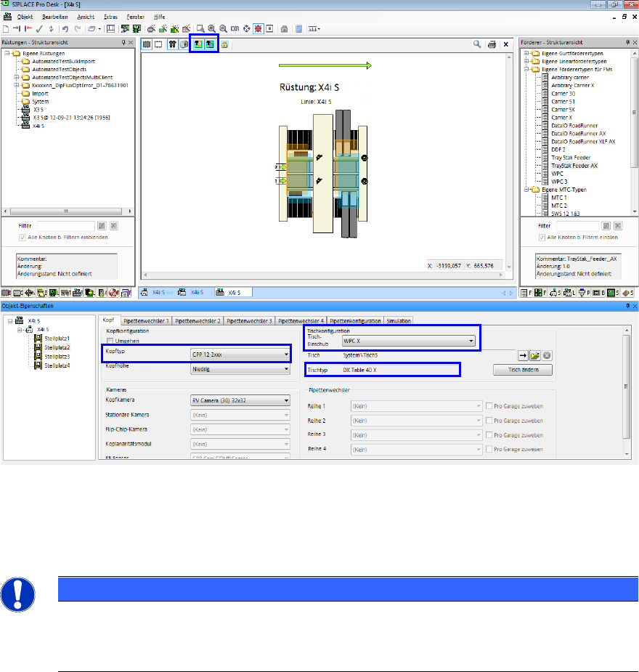Open the Objekt menu
Screen dimensions: 639x672
[25, 17]
